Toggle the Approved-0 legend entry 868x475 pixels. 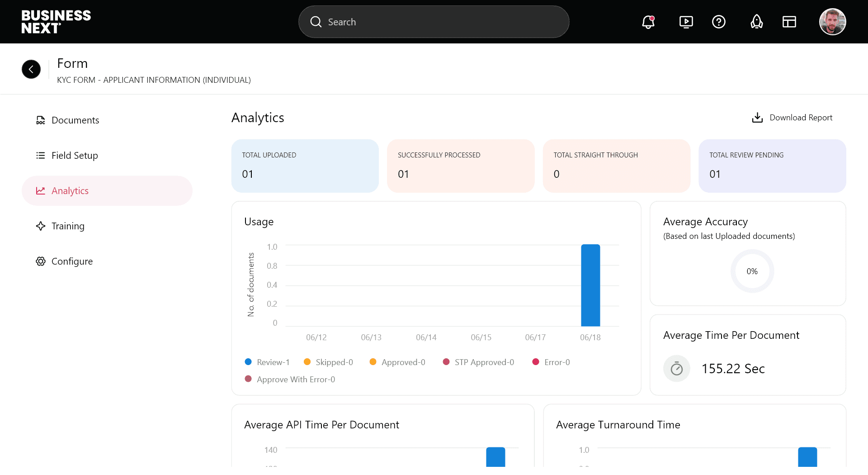tap(397, 362)
